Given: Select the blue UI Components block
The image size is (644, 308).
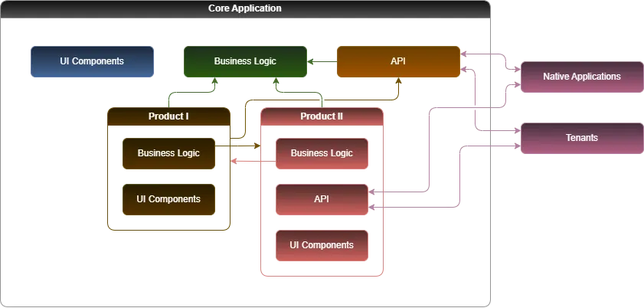Looking at the screenshot, I should coord(92,61).
